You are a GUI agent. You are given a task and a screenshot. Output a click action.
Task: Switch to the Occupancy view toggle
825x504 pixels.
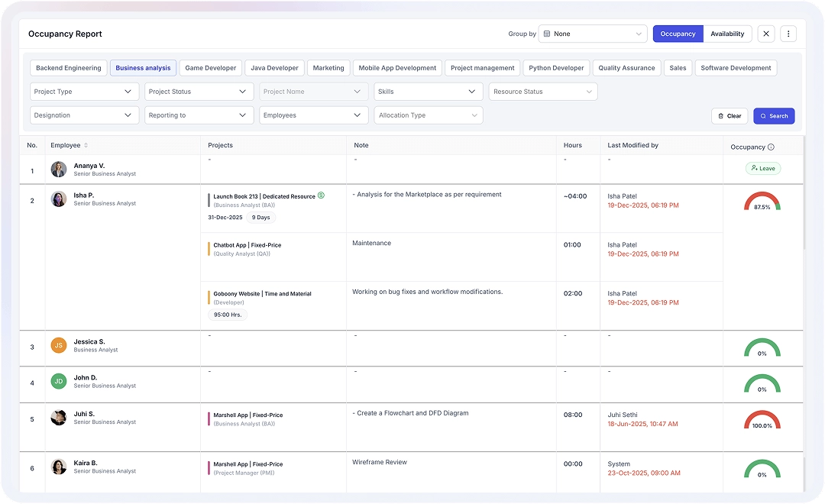(x=678, y=34)
